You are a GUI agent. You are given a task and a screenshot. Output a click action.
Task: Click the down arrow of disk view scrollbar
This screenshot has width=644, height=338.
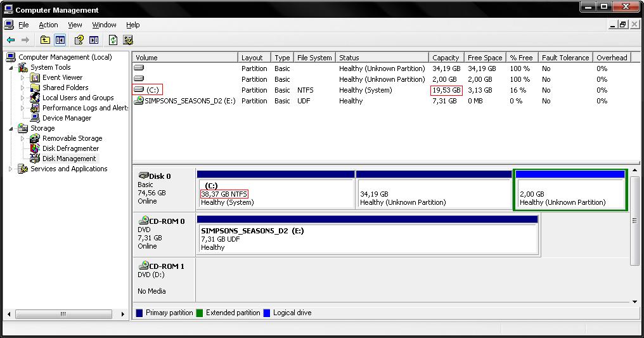[635, 301]
